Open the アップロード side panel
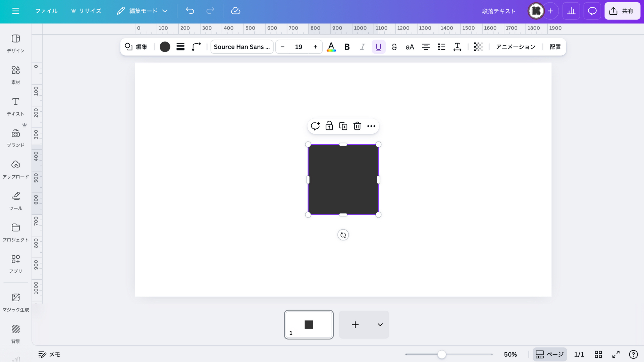Screen dimensions: 644x362 (x=16, y=170)
